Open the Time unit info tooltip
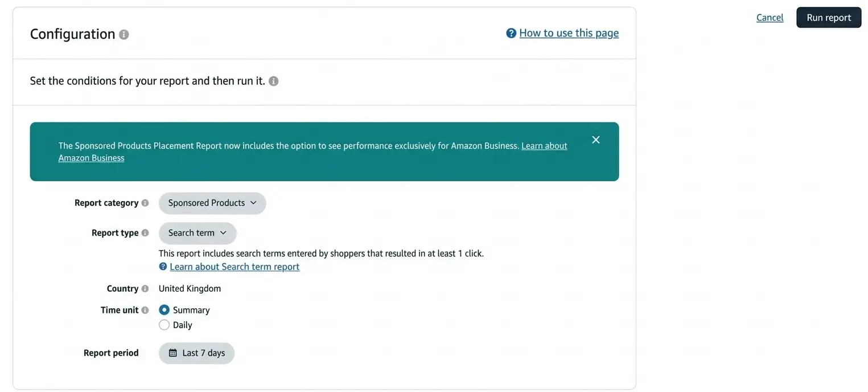The image size is (868, 392). (145, 310)
